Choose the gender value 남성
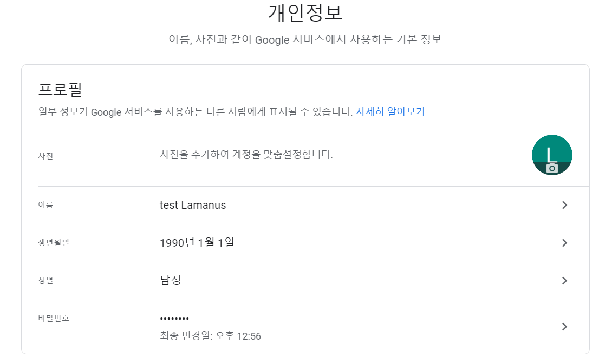Image resolution: width=612 pixels, height=364 pixels. 170,280
